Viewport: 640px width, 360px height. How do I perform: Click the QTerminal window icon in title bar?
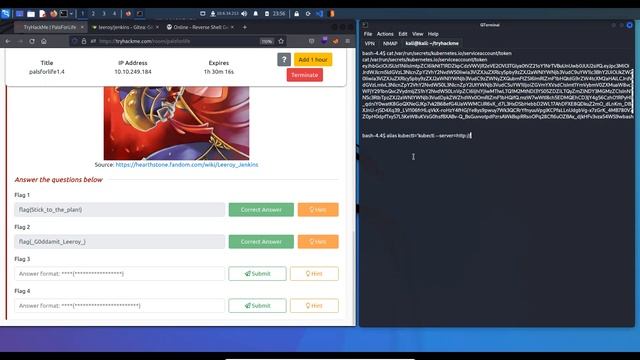(x=365, y=25)
